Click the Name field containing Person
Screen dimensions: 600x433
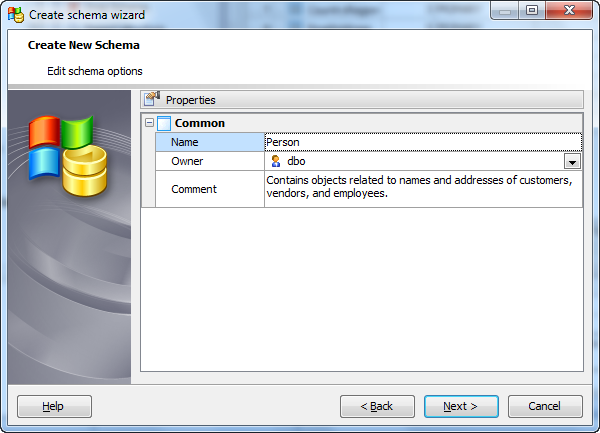tap(422, 142)
